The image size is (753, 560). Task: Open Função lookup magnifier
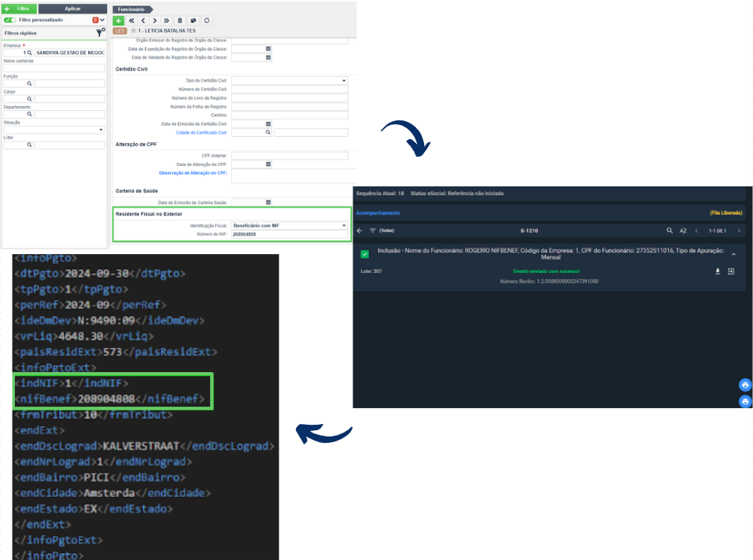pos(29,83)
